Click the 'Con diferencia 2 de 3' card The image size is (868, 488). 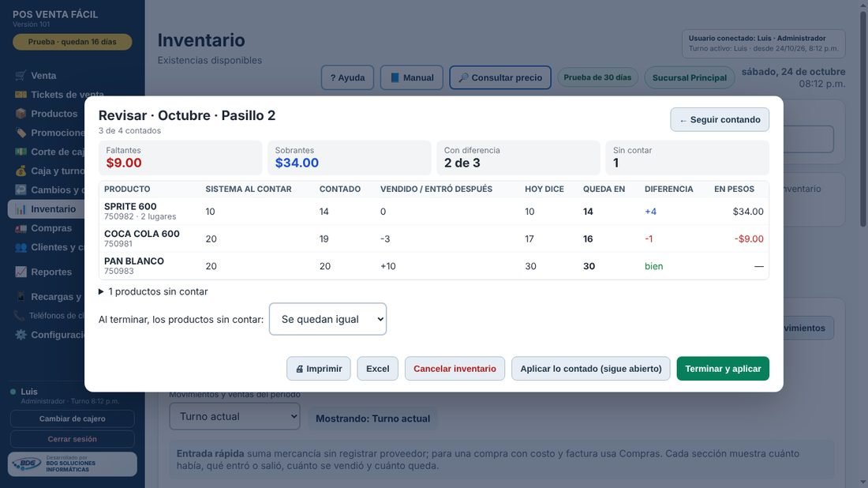point(518,158)
